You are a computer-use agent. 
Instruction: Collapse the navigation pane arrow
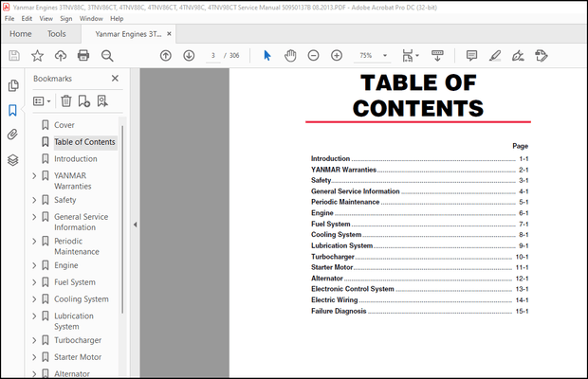135,225
